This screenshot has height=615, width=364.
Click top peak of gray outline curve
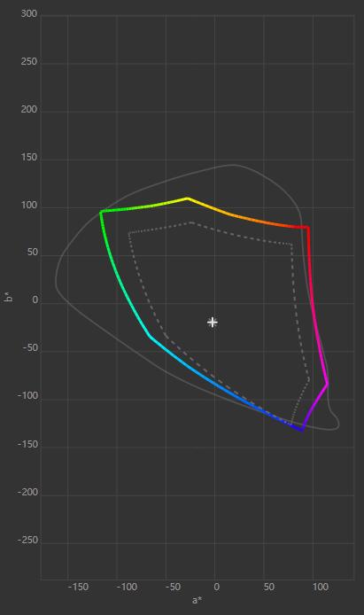coord(234,165)
